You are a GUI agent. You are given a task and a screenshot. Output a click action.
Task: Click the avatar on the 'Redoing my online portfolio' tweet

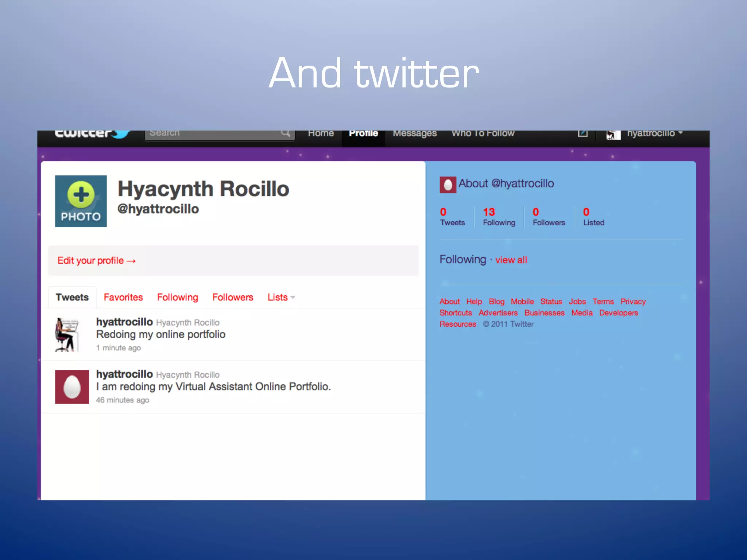[67, 335]
